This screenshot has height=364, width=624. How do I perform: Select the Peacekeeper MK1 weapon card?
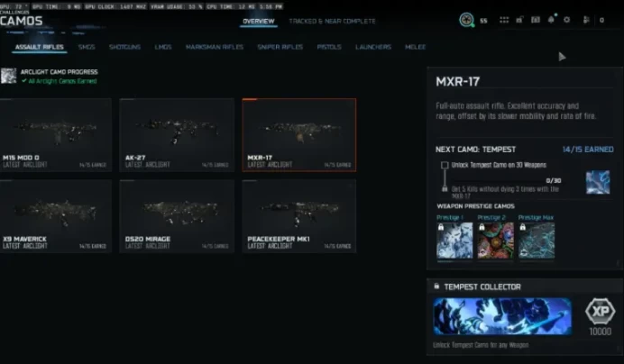click(x=298, y=216)
